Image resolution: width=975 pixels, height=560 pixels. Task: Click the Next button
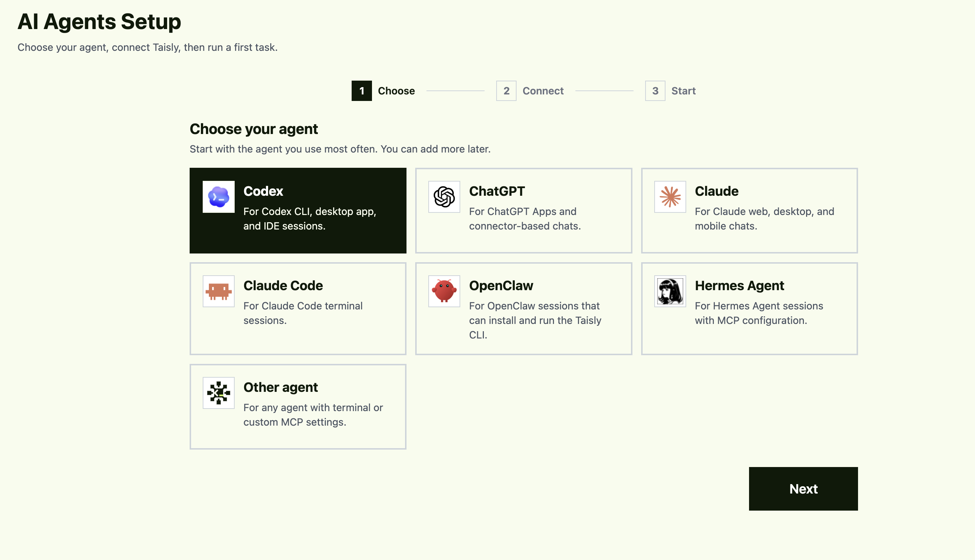click(x=803, y=489)
